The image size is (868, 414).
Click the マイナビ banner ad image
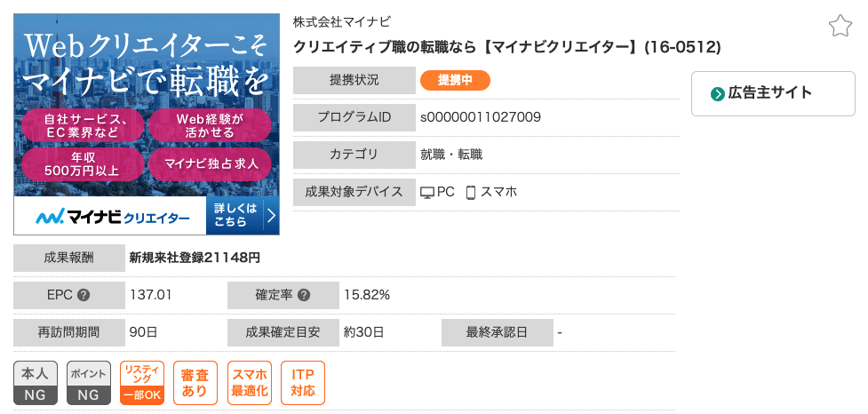pyautogui.click(x=147, y=124)
